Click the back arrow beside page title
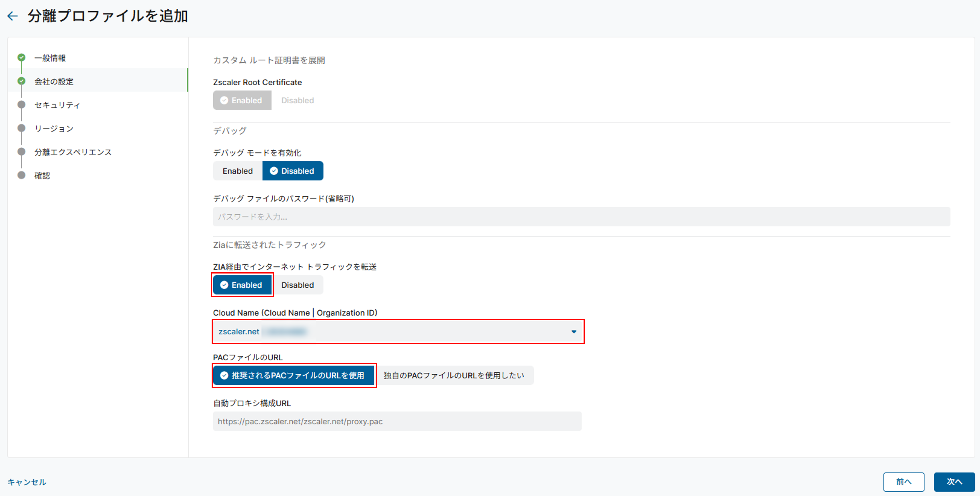This screenshot has height=496, width=980. [x=12, y=16]
